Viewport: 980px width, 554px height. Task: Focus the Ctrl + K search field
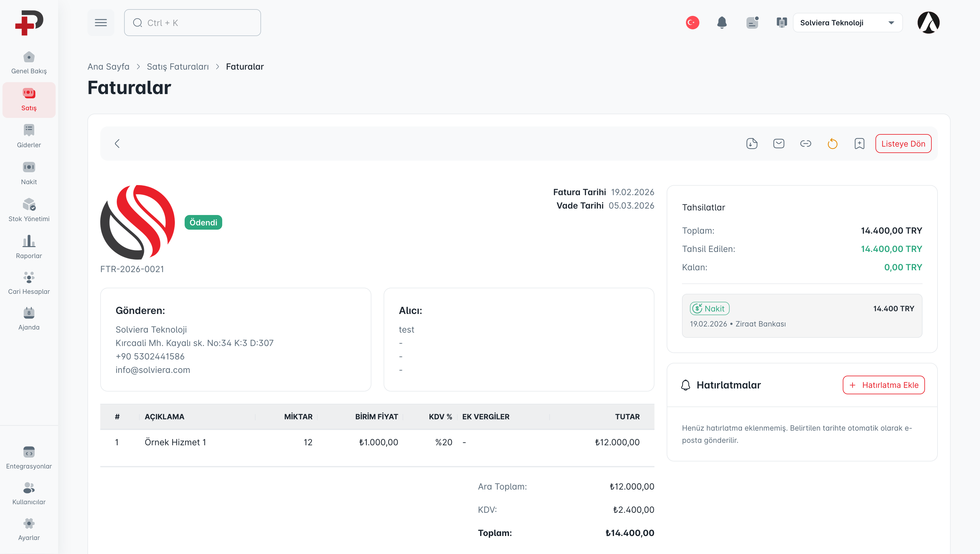[x=192, y=23]
